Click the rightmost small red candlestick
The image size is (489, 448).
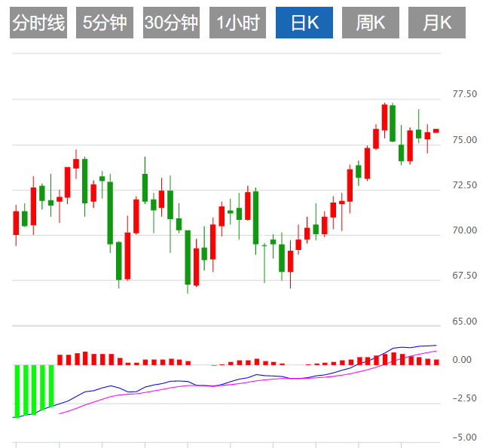436,131
